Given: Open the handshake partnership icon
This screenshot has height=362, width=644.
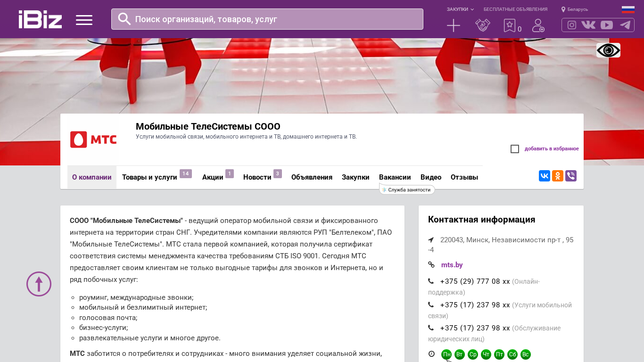Looking at the screenshot, I should 483,25.
